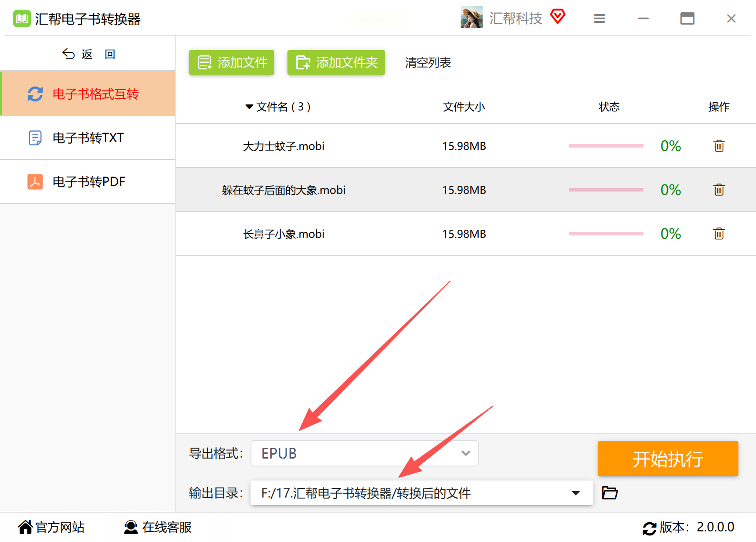Expand the 输出目录 path dropdown arrow
Viewport: 756px width, 542px height.
tap(575, 493)
